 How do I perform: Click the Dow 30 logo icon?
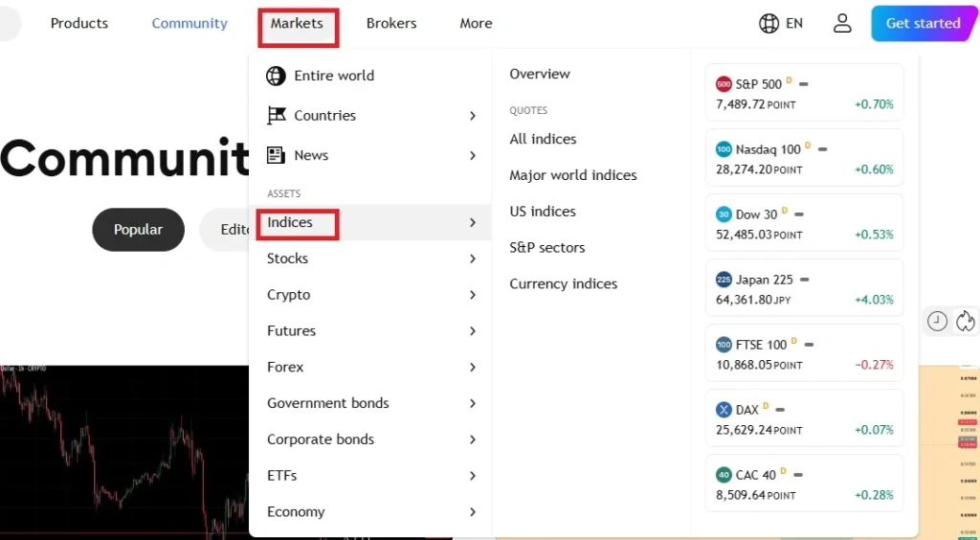point(724,214)
